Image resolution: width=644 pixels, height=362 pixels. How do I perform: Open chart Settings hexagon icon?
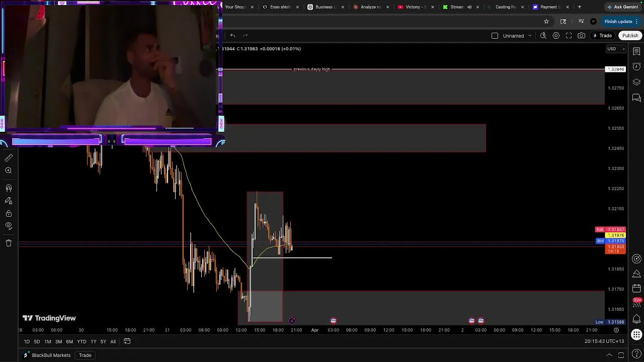click(556, 36)
